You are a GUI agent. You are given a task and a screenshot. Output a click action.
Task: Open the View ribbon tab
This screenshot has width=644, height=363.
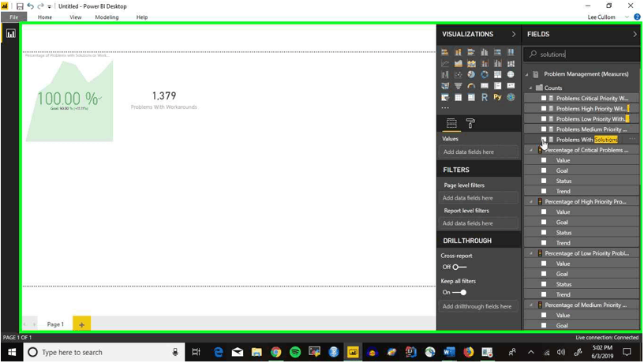pos(76,17)
